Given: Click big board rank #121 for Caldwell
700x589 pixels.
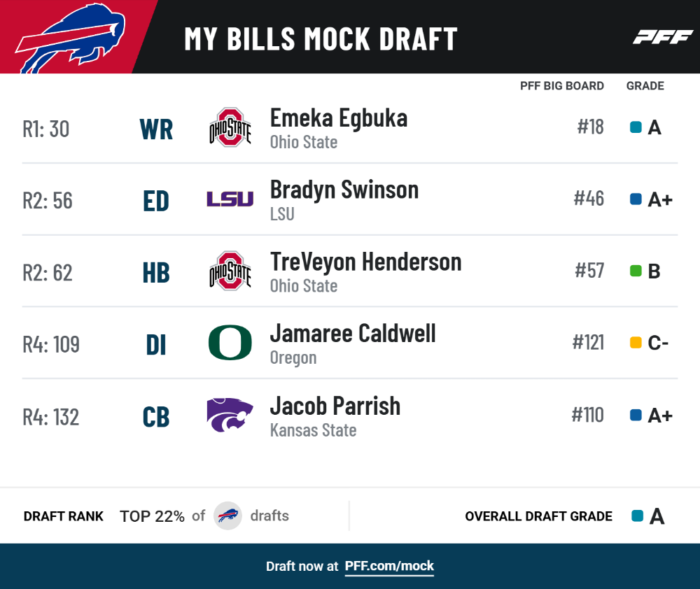Looking at the screenshot, I should [x=589, y=343].
